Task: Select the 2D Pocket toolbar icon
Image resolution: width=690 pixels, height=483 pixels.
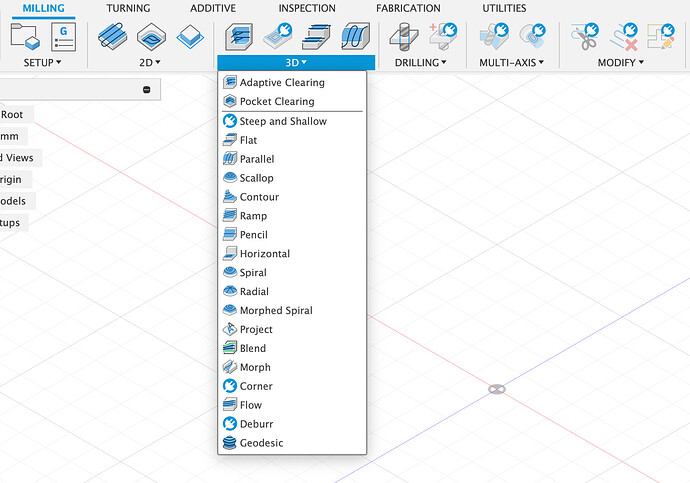Action: pos(151,37)
